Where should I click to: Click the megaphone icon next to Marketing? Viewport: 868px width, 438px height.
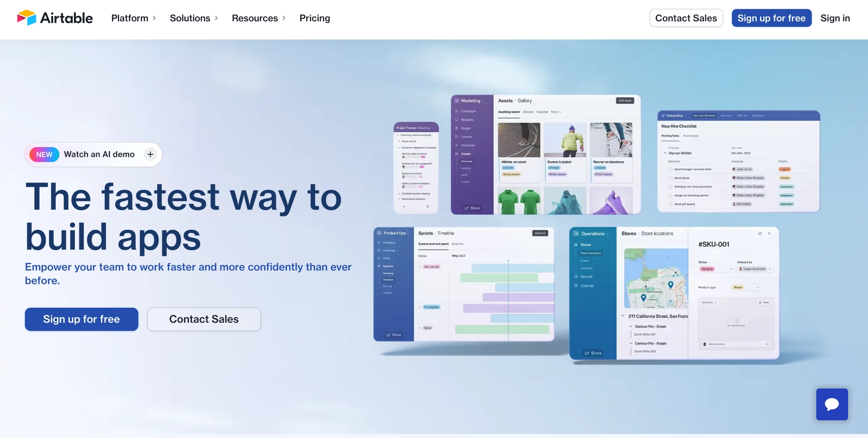pyautogui.click(x=457, y=101)
